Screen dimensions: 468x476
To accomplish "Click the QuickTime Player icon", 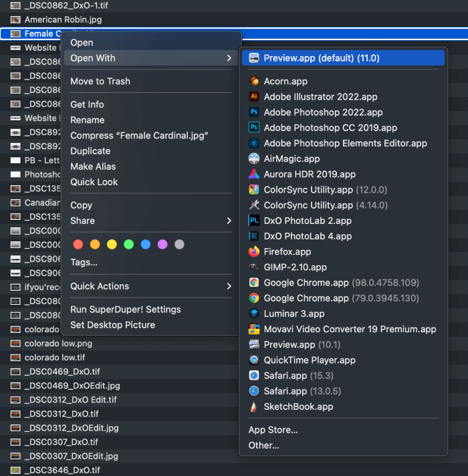I will tap(254, 360).
